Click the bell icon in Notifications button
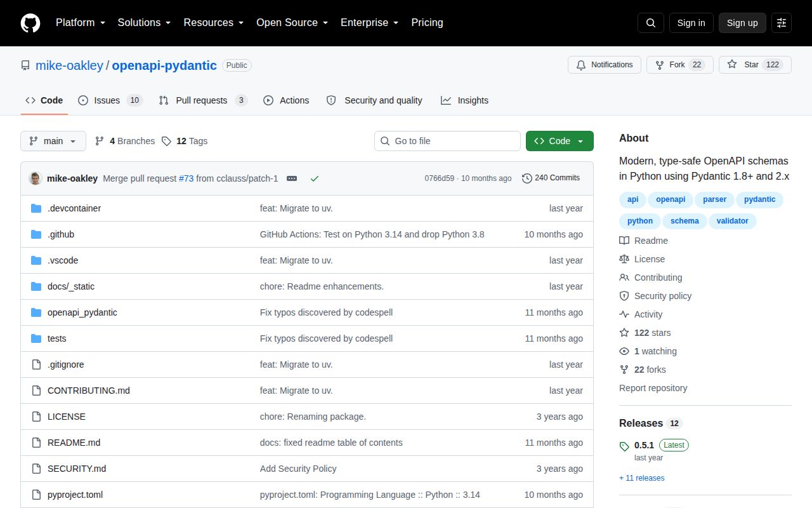Image resolution: width=812 pixels, height=508 pixels. [581, 65]
